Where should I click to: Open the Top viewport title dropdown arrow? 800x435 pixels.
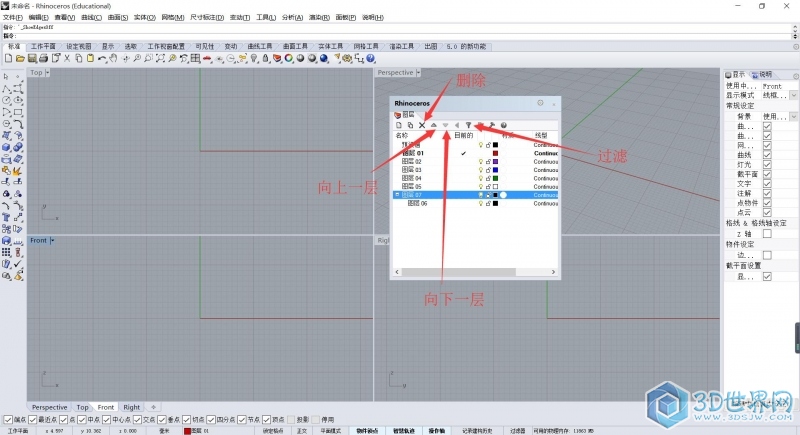[x=47, y=73]
